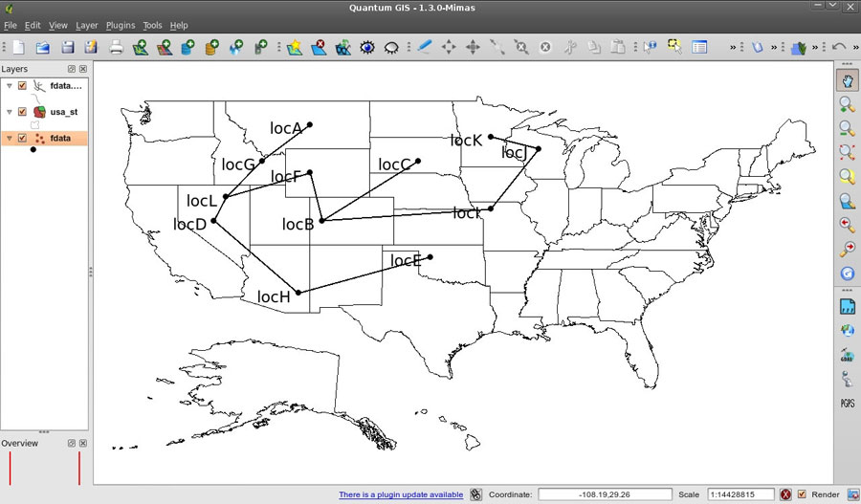The height and width of the screenshot is (504, 861).
Task: Click the Identify Features tool
Action: 651,47
